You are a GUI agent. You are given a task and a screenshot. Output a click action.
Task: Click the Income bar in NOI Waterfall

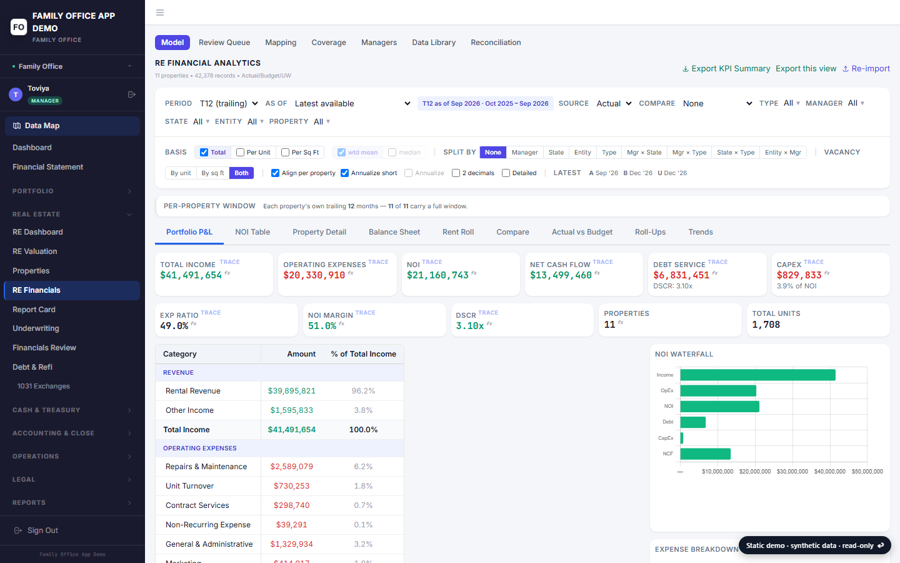[758, 375]
